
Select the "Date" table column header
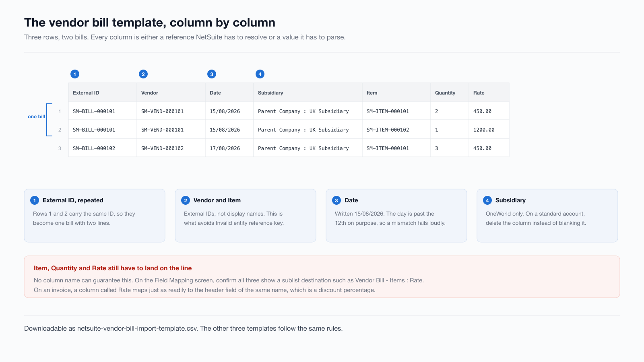click(x=229, y=93)
